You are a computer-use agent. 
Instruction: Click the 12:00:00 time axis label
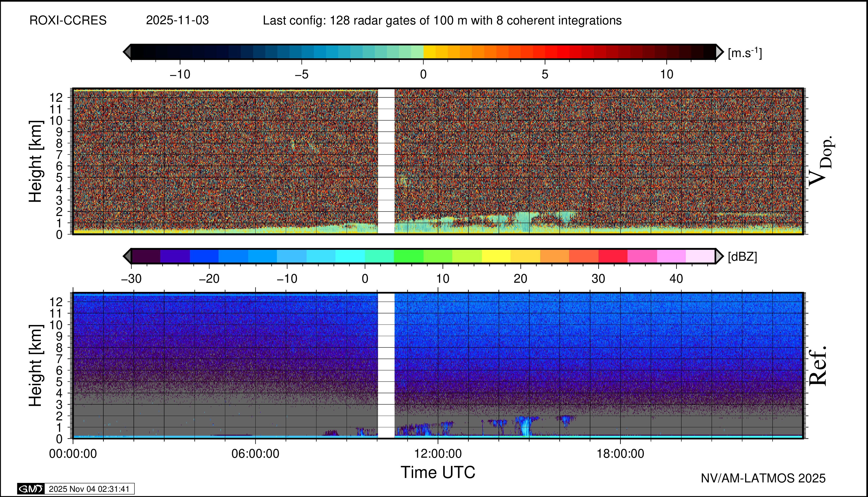click(438, 454)
